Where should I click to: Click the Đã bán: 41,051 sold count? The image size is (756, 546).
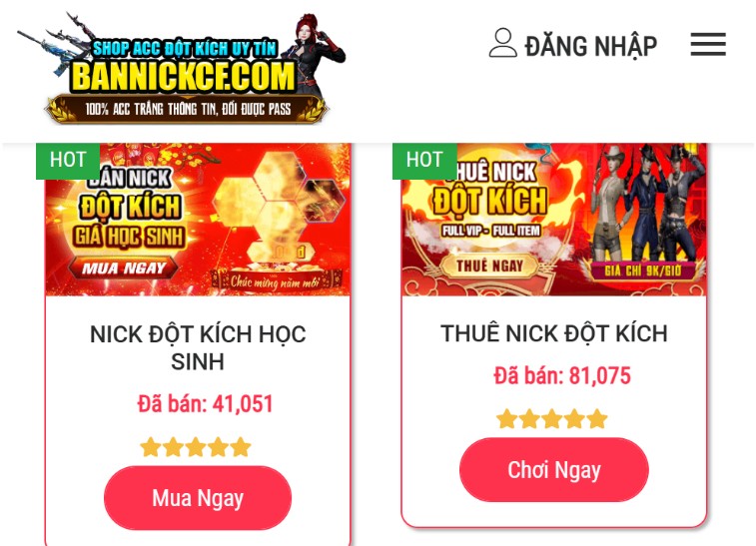[206, 404]
